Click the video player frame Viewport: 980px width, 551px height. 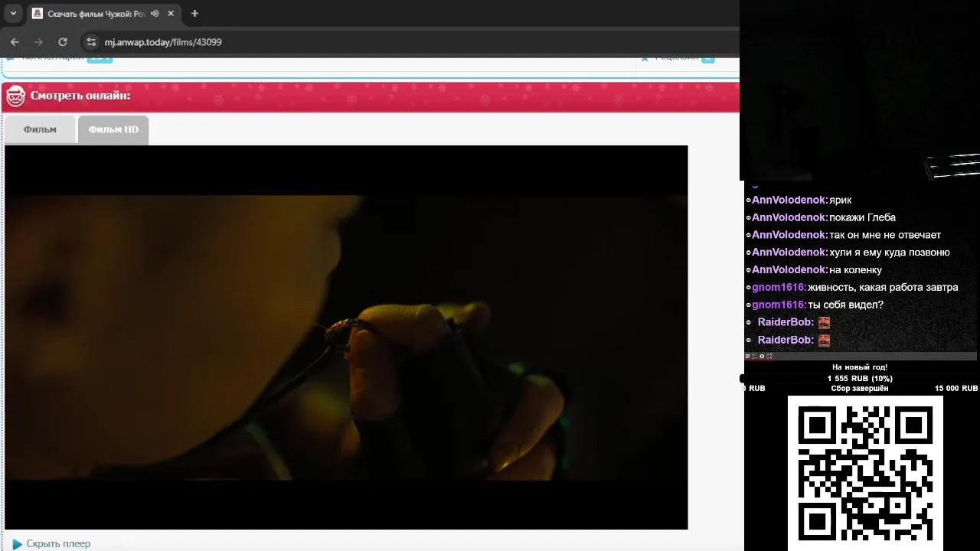coord(346,337)
